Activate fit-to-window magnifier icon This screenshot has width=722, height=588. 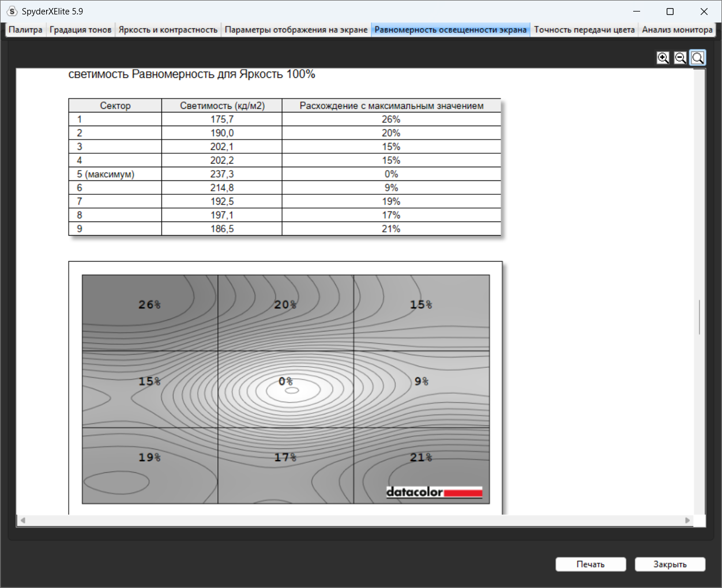pos(698,58)
